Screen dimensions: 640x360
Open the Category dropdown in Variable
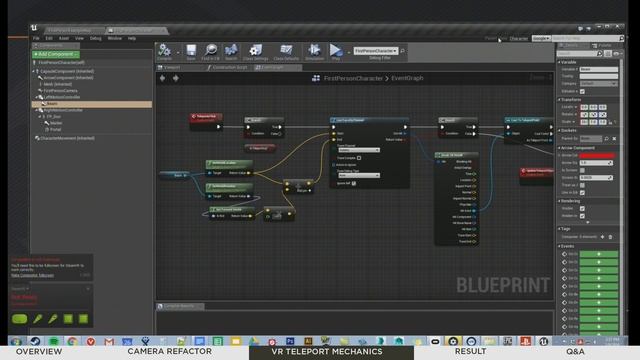599,84
